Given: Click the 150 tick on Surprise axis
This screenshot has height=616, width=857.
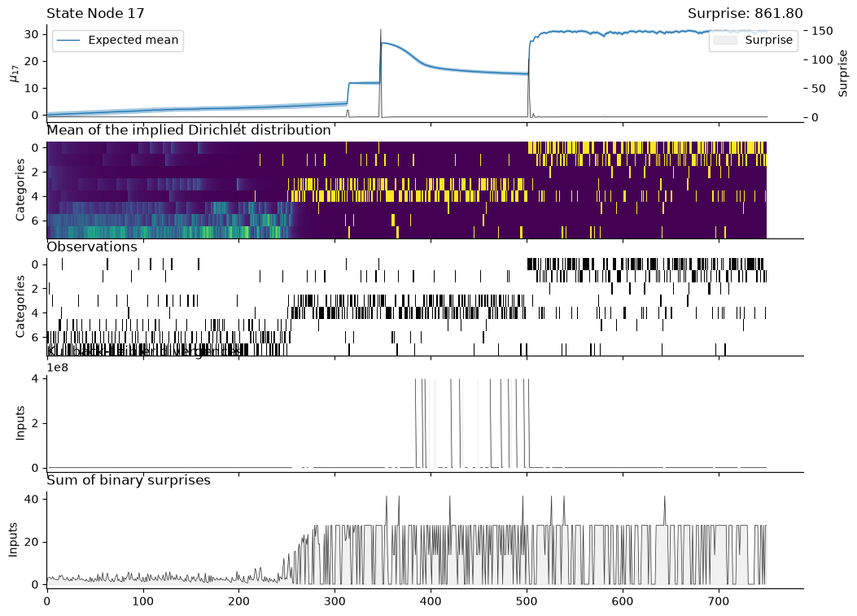Looking at the screenshot, I should [822, 31].
